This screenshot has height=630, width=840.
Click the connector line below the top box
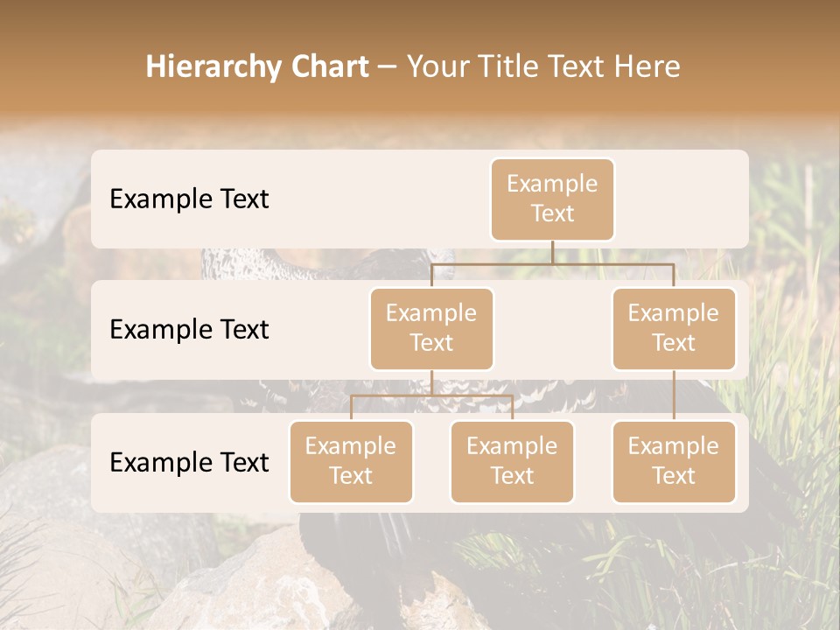(552, 252)
